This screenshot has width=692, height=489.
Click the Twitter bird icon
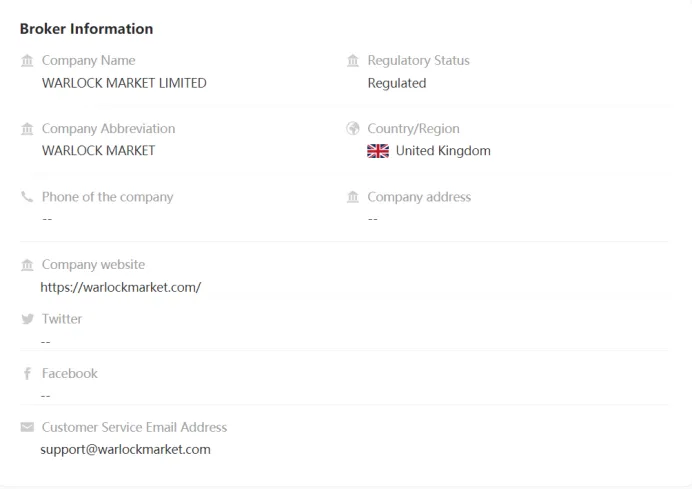pyautogui.click(x=27, y=319)
